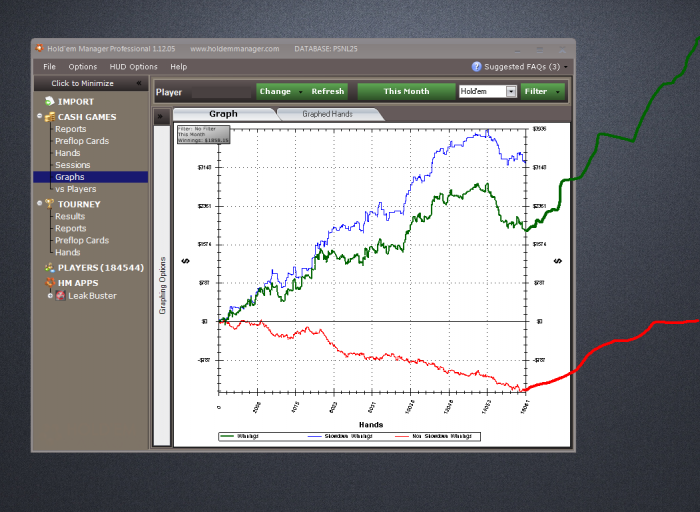Open the Change button dropdown arrow

tap(300, 92)
